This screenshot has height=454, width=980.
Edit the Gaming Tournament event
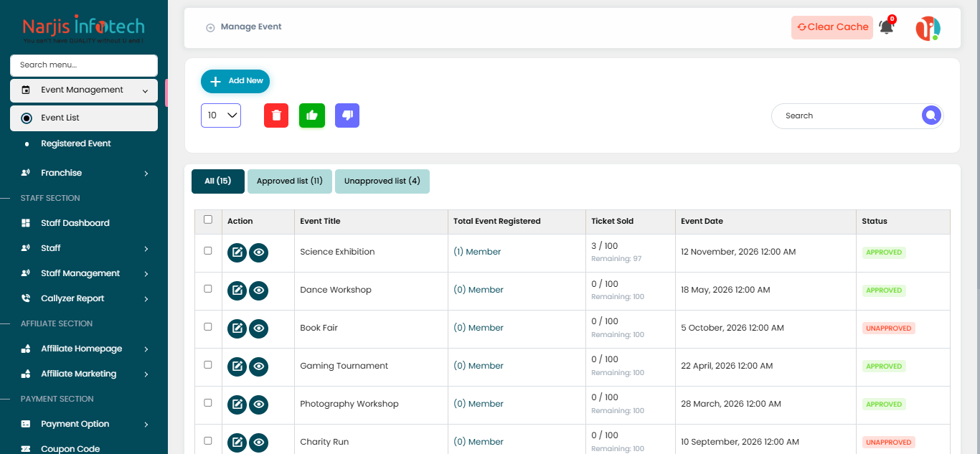point(237,366)
